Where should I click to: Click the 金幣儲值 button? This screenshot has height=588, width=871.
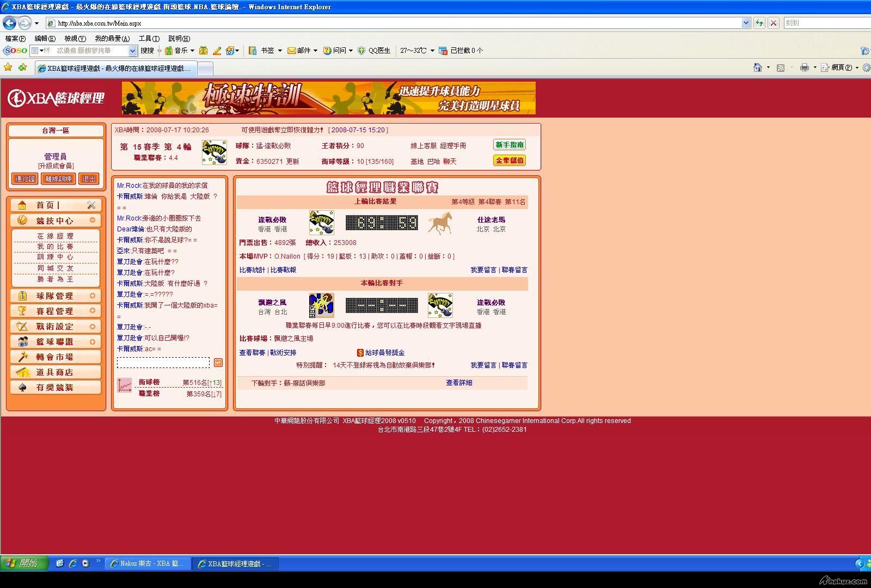point(510,161)
